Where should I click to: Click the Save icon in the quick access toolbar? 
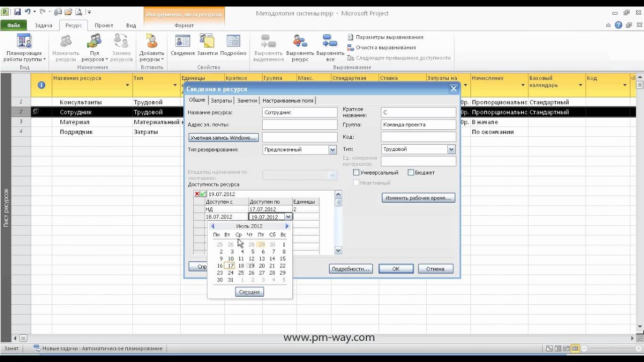tap(17, 12)
